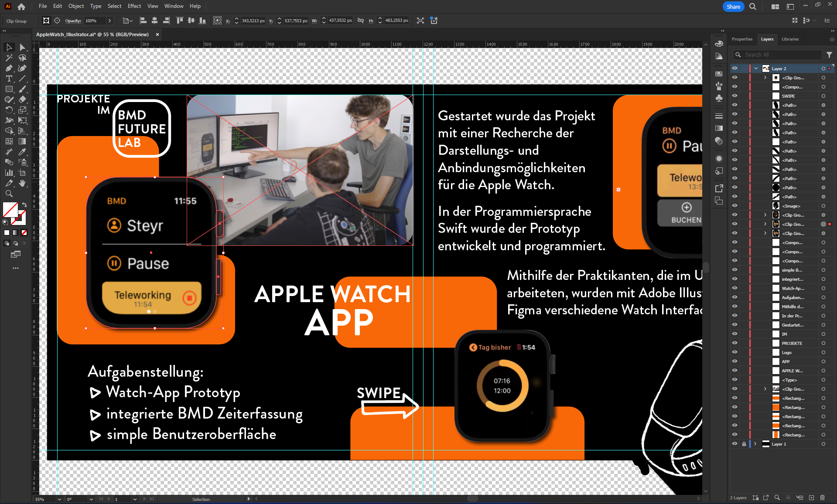
Task: Open the File menu
Action: (43, 6)
